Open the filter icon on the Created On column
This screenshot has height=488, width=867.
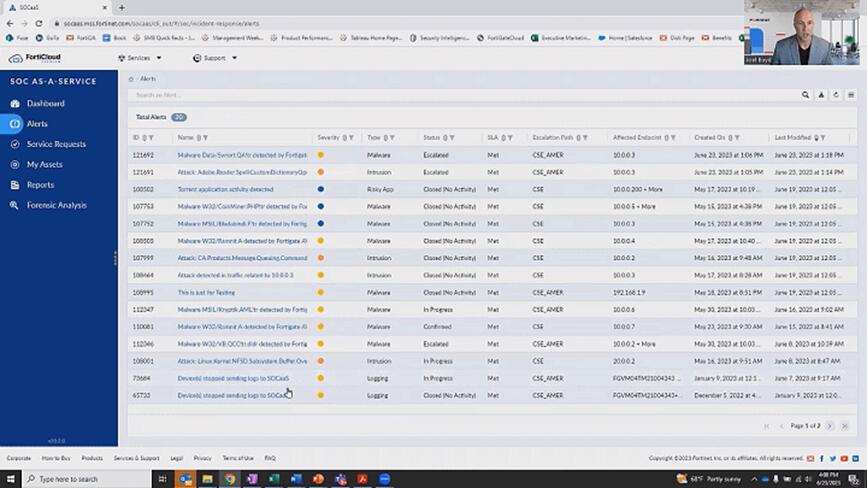(737, 138)
